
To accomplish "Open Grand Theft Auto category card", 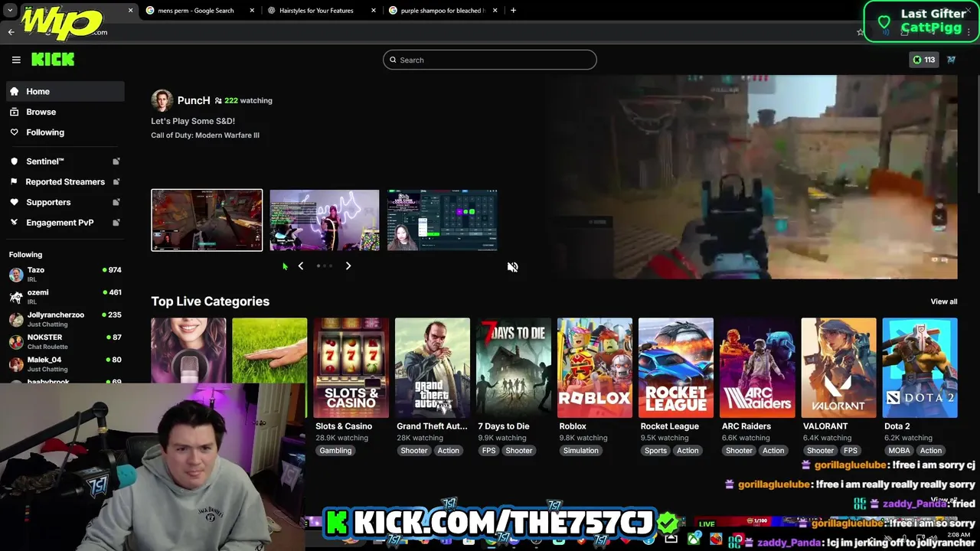I will point(433,368).
